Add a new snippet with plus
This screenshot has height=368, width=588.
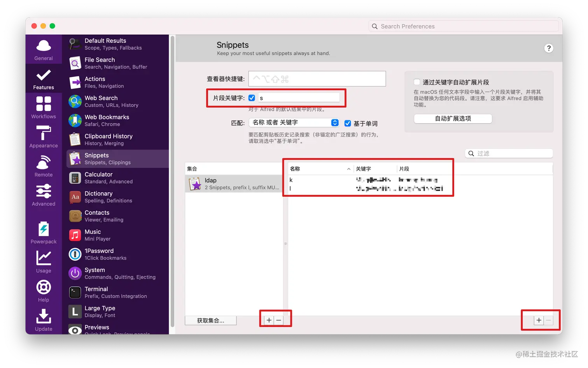[539, 320]
